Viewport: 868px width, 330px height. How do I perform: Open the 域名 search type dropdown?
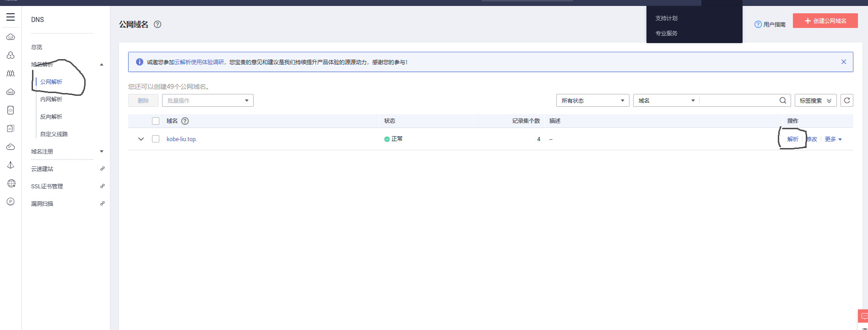click(666, 100)
